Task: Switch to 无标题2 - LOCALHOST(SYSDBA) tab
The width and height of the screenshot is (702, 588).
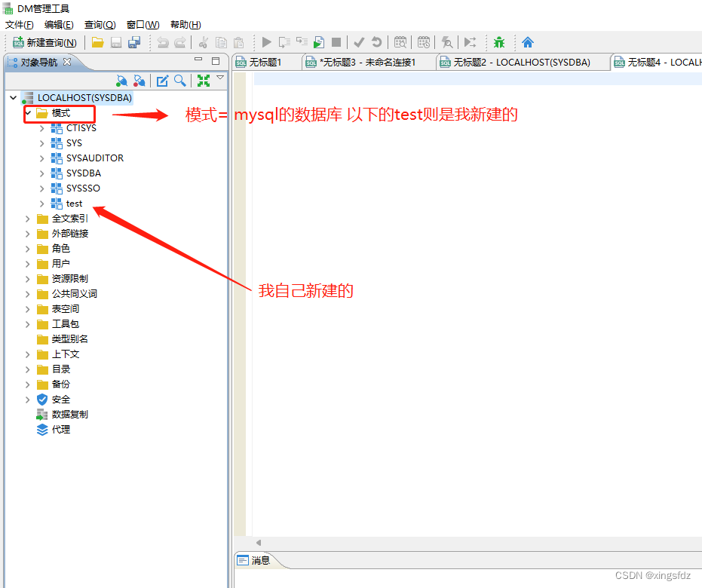Action: 522,63
